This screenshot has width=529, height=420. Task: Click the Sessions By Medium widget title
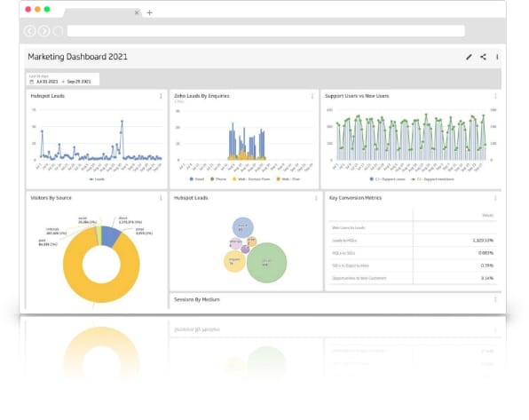pyautogui.click(x=197, y=299)
